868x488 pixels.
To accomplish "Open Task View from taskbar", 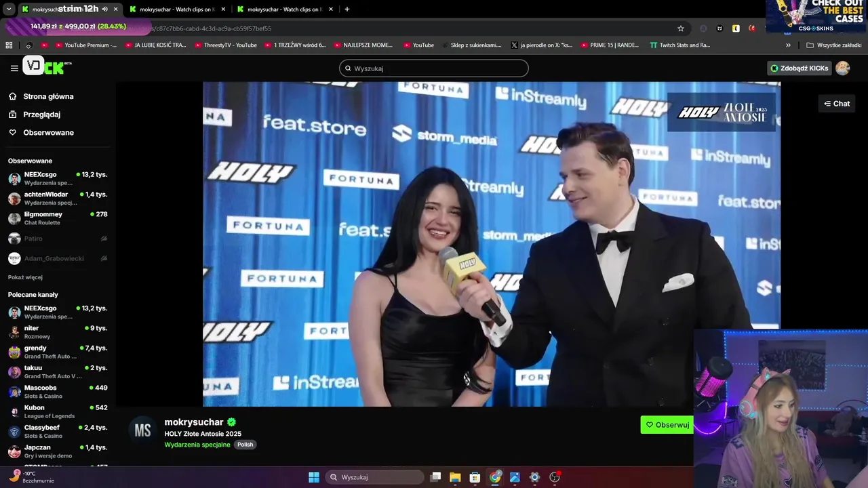I will pyautogui.click(x=436, y=477).
